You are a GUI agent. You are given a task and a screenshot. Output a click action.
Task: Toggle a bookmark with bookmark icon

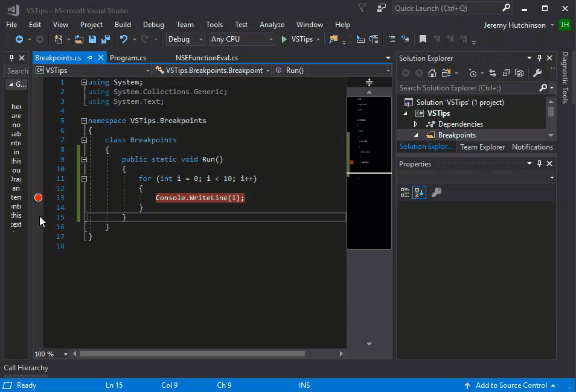423,39
